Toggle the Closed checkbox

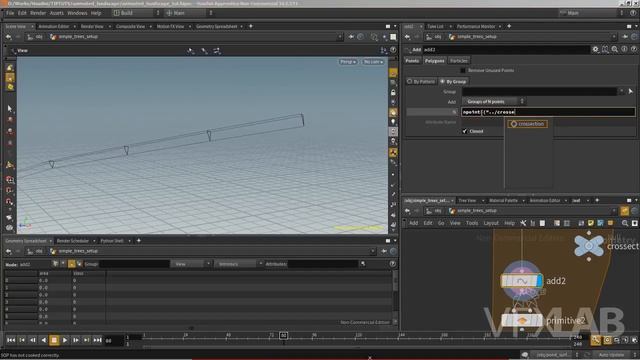tap(464, 131)
